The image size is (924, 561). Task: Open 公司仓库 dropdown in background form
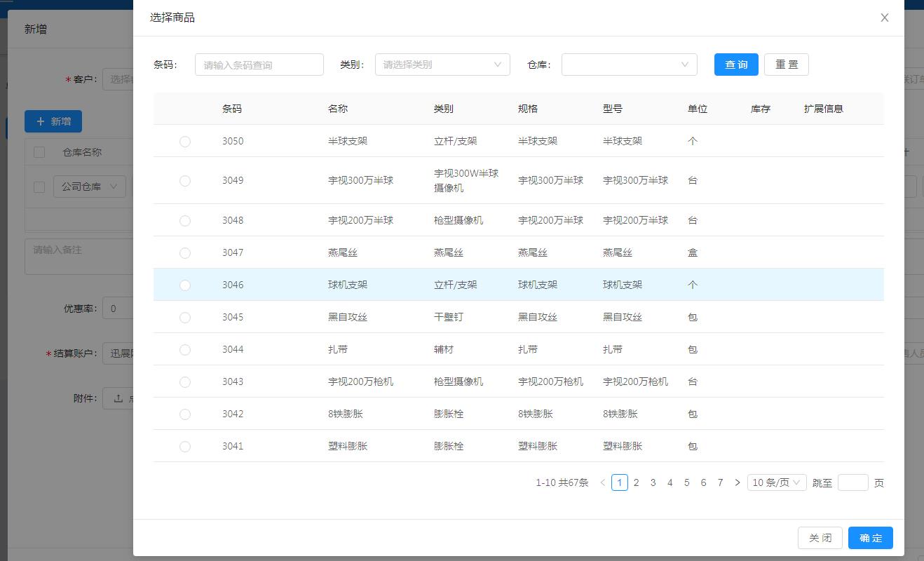pyautogui.click(x=90, y=187)
